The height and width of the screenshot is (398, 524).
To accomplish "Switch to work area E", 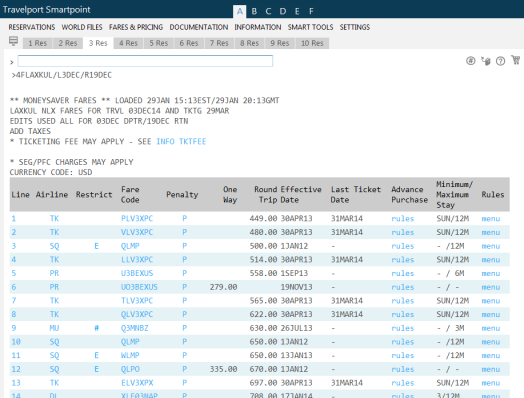I will click(297, 11).
